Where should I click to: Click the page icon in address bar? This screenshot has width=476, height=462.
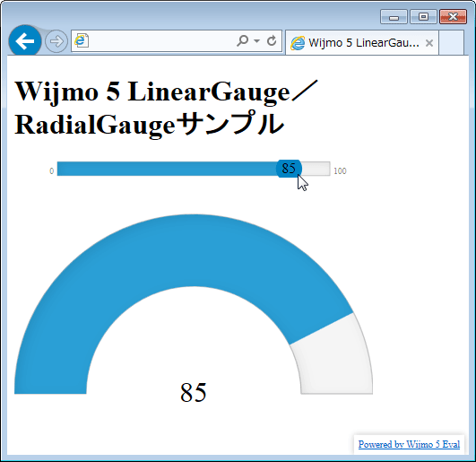tap(82, 40)
